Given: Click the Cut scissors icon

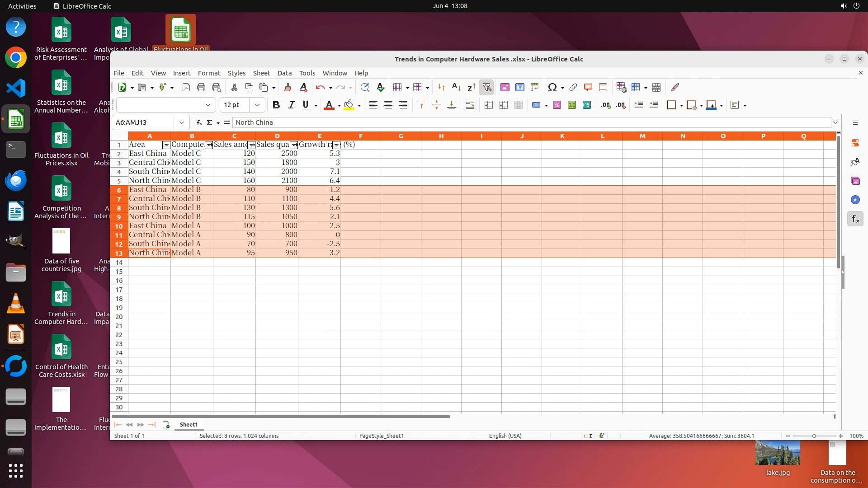Looking at the screenshot, I should pyautogui.click(x=234, y=87).
